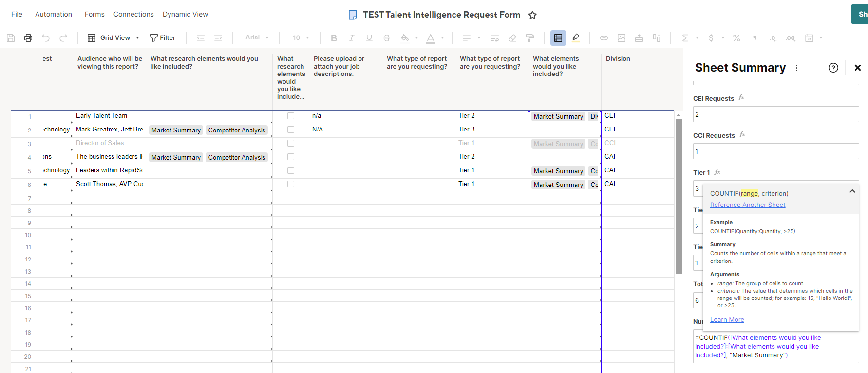Open the Arial font dropdown
Viewport: 868px width, 373px height.
(257, 37)
